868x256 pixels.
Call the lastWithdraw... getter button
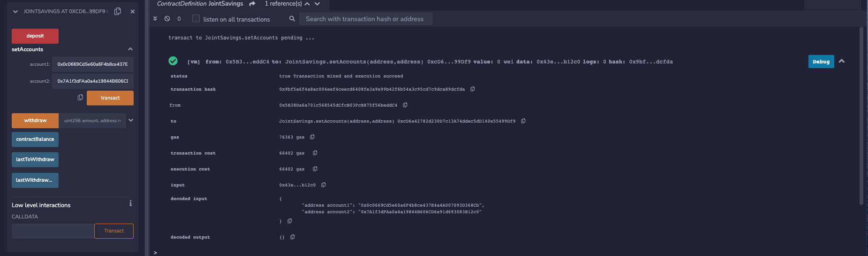tap(35, 180)
